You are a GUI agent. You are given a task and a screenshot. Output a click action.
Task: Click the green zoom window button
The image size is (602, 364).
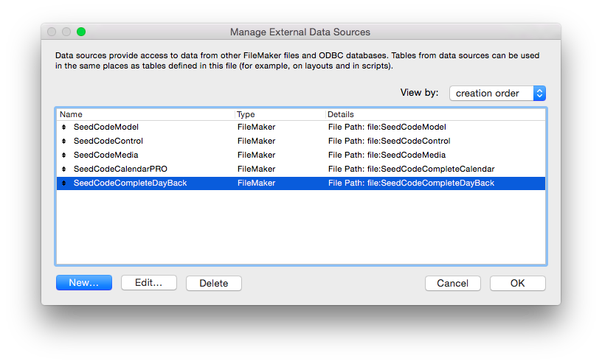pyautogui.click(x=81, y=32)
